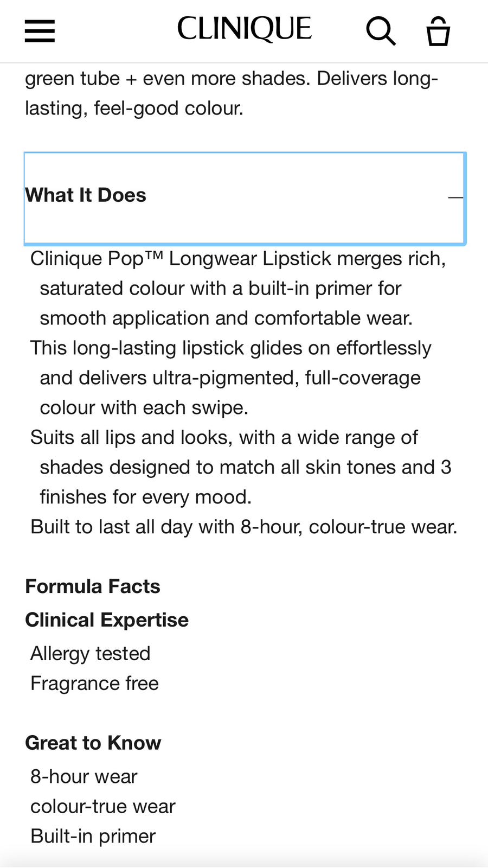The image size is (488, 868).
Task: Select the Formula Facts heading
Action: tap(93, 586)
